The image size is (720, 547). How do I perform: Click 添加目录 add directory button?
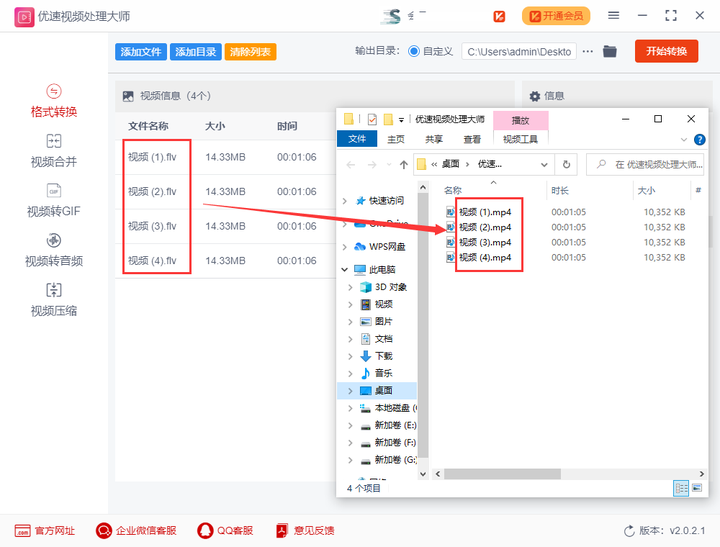(x=196, y=52)
